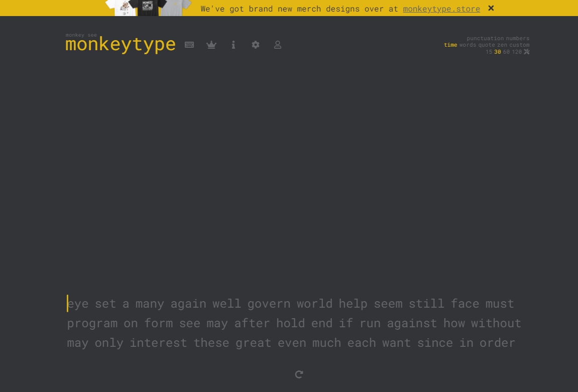
Task: Set test duration to 120 seconds
Action: pyautogui.click(x=517, y=52)
